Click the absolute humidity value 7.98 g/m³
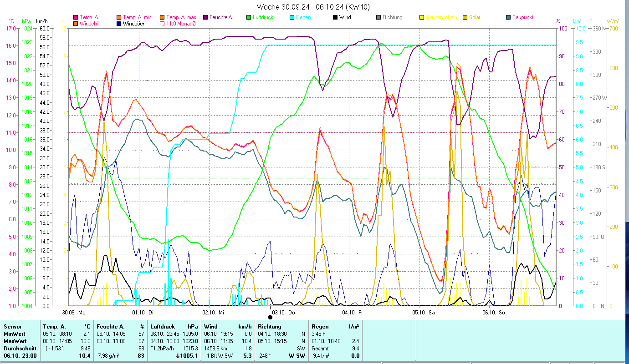 click(108, 356)
